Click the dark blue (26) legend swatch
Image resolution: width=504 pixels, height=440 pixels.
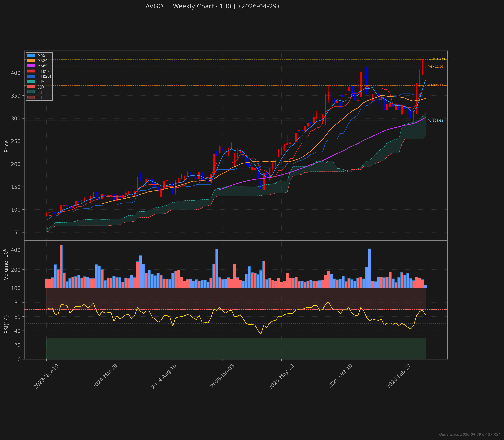point(31,76)
